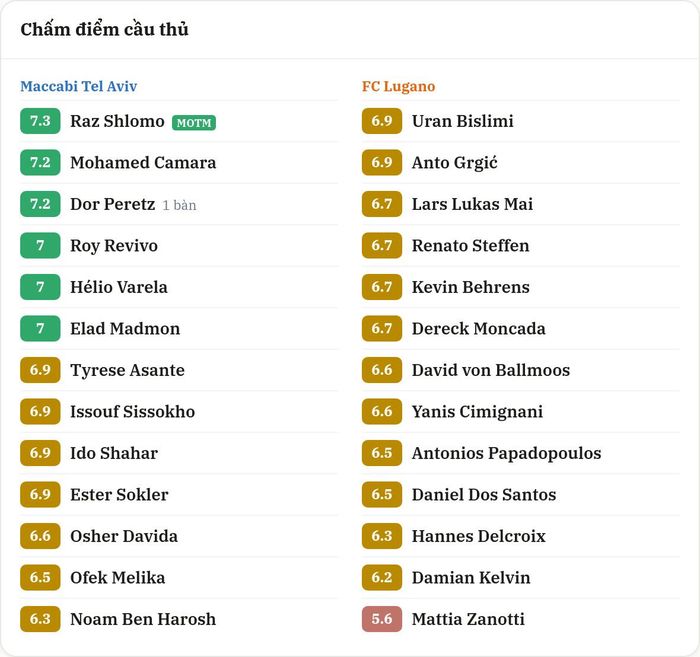
Task: Click the '1 bàn' goal label
Action: point(179,205)
